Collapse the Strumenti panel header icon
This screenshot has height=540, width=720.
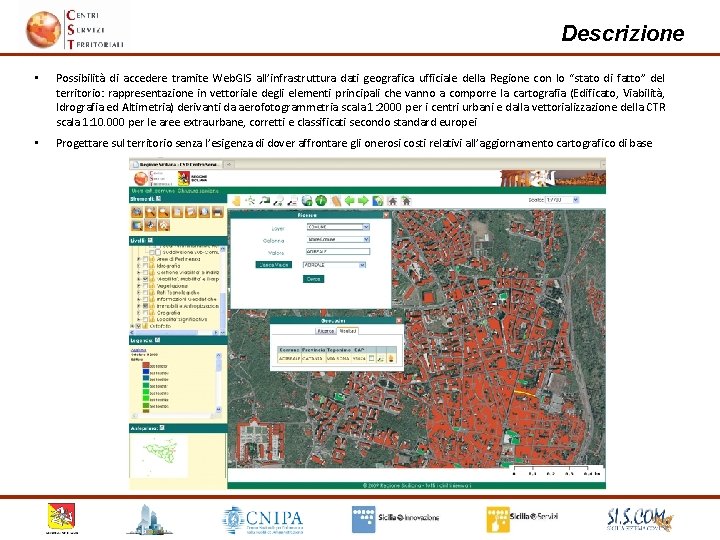158,199
